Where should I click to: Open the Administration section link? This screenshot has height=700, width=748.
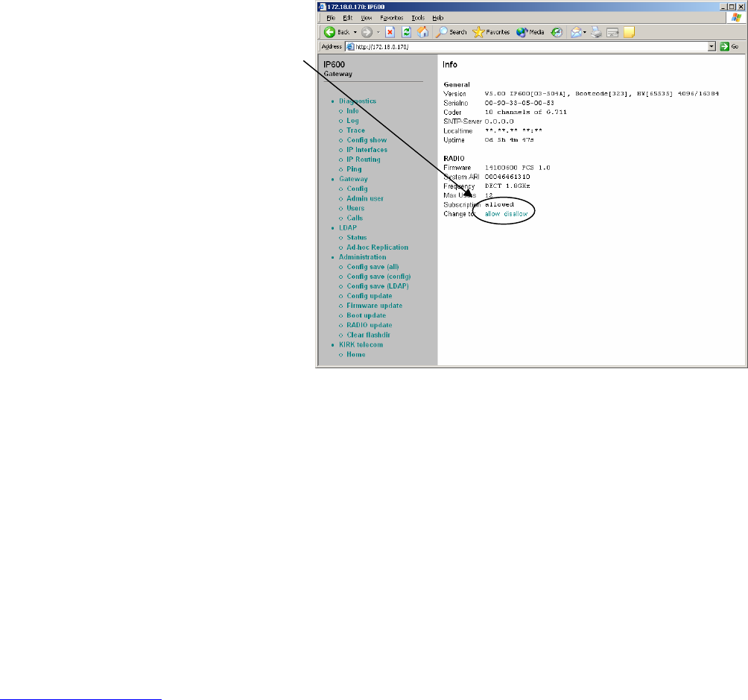363,257
